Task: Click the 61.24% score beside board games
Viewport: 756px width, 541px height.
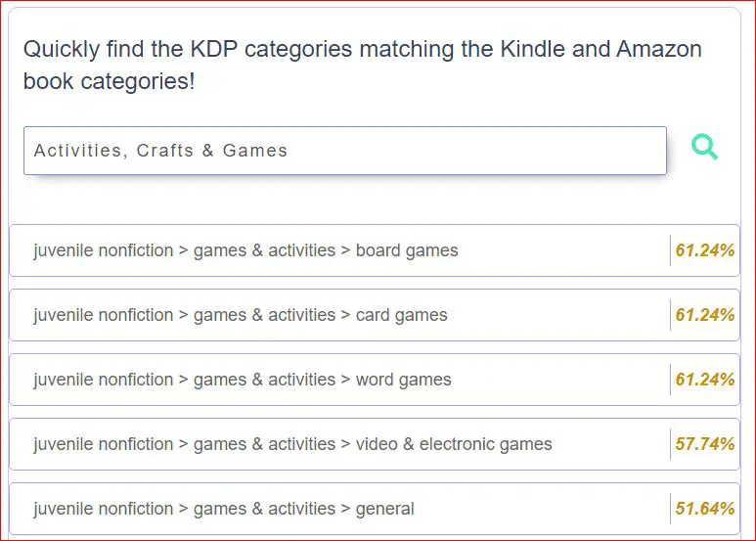Action: [705, 250]
